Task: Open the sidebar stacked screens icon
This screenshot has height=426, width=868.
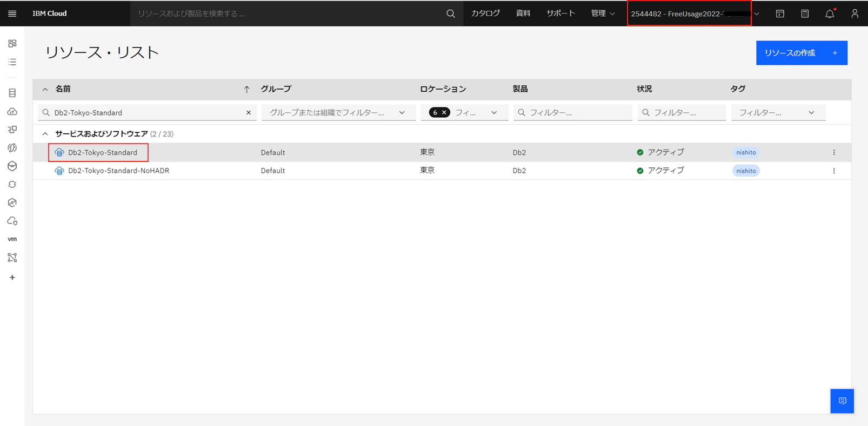Action: [x=12, y=130]
